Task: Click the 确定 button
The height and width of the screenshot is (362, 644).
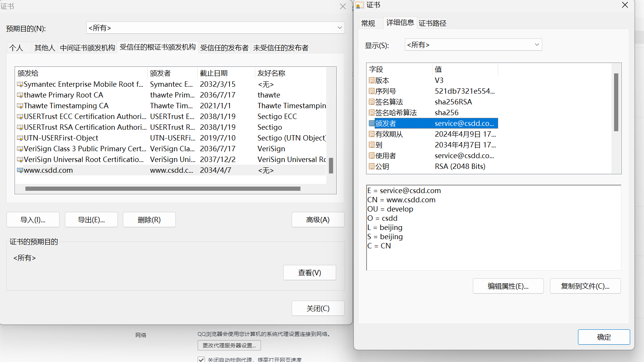Action: pyautogui.click(x=604, y=337)
